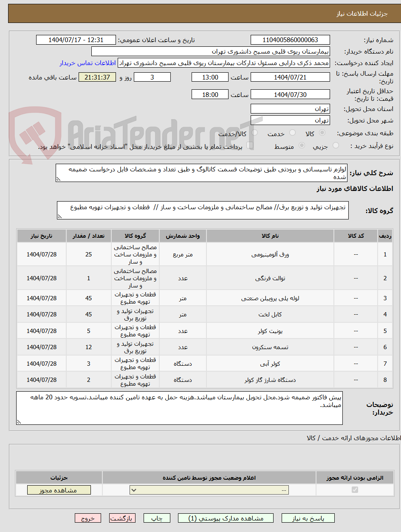The width and height of the screenshot is (401, 532).
Task: Expand the توضیحات خریدار text box resize icon
Action: point(18,422)
